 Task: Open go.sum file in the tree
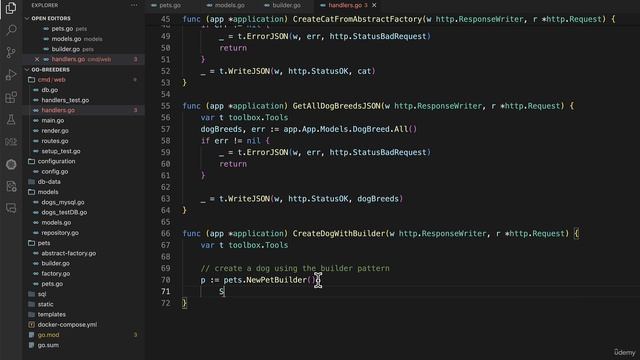(48, 345)
